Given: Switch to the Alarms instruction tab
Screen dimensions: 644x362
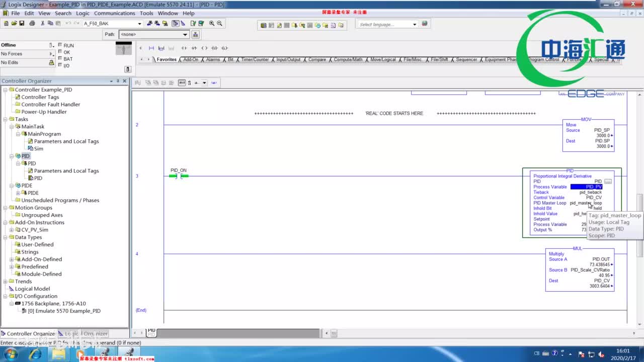Looking at the screenshot, I should point(213,59).
